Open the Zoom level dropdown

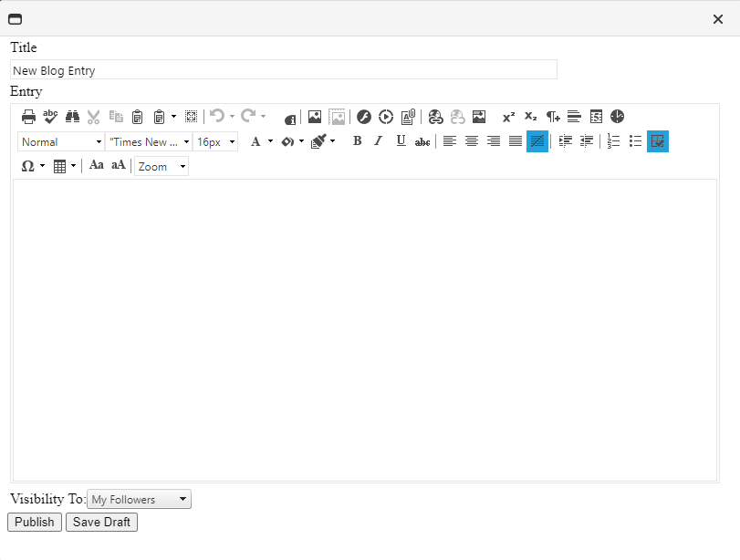tap(162, 166)
